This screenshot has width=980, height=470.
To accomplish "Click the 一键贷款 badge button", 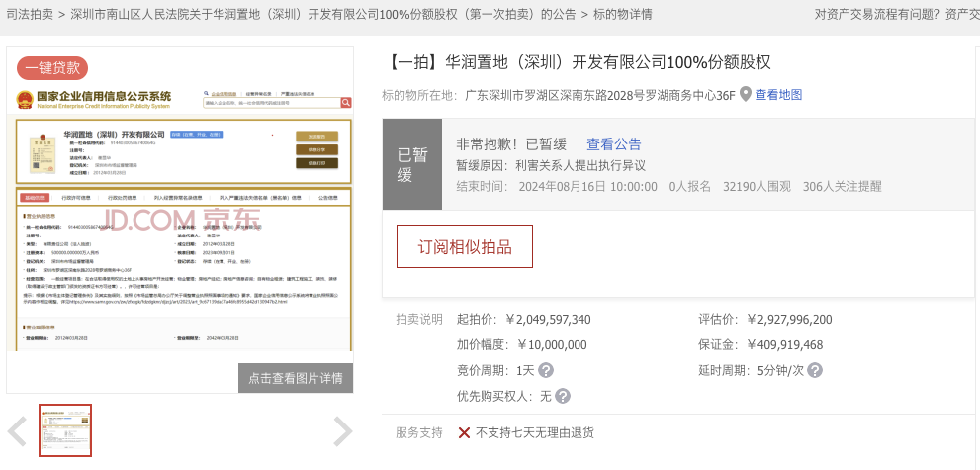I will click(52, 68).
